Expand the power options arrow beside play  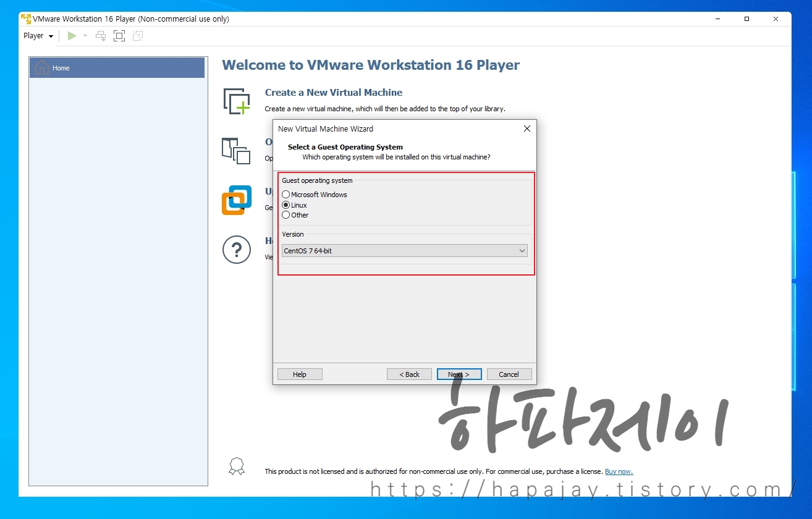click(85, 36)
